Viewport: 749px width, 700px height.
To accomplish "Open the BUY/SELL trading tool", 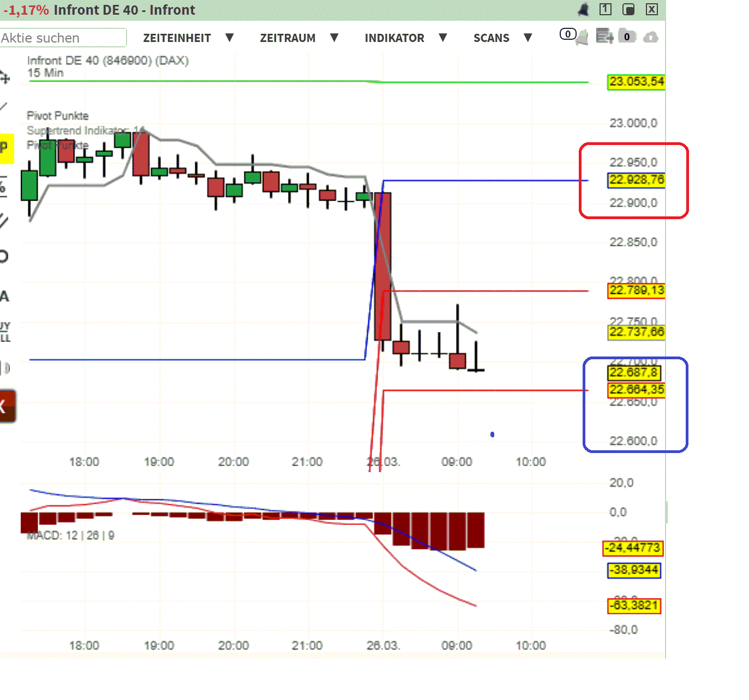I will [x=5, y=331].
